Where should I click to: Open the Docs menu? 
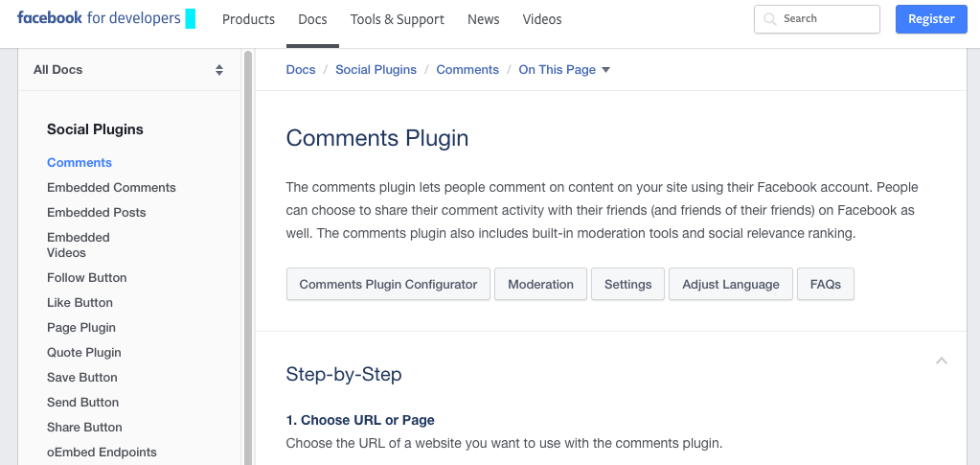coord(312,19)
